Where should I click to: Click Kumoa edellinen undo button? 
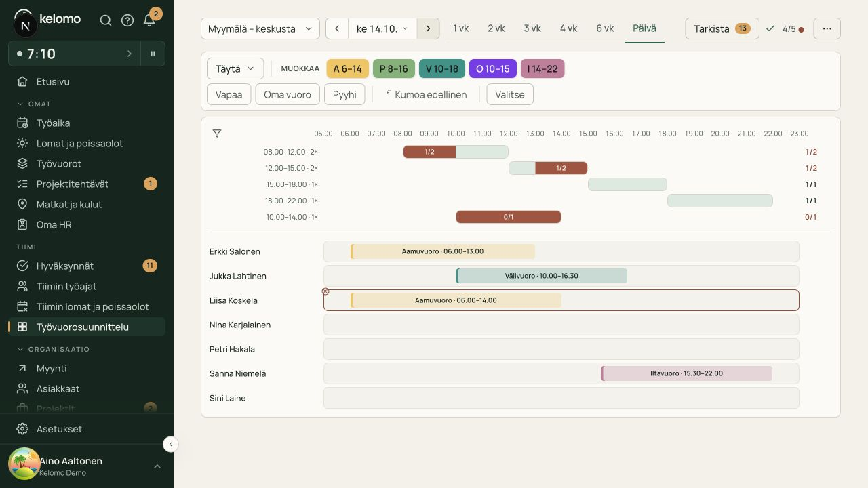pos(427,94)
